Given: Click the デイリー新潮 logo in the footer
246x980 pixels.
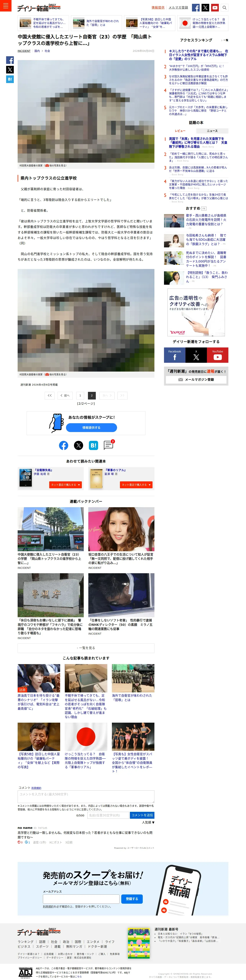Looking at the screenshot, I should (x=39, y=932).
